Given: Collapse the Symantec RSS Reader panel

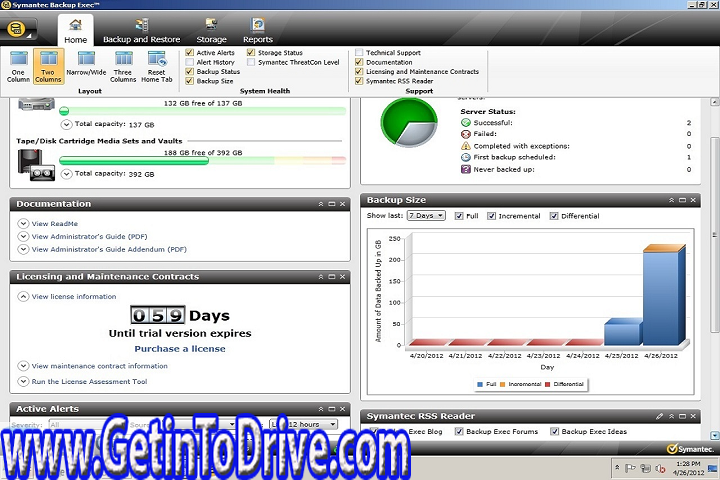Looking at the screenshot, I should click(x=671, y=416).
